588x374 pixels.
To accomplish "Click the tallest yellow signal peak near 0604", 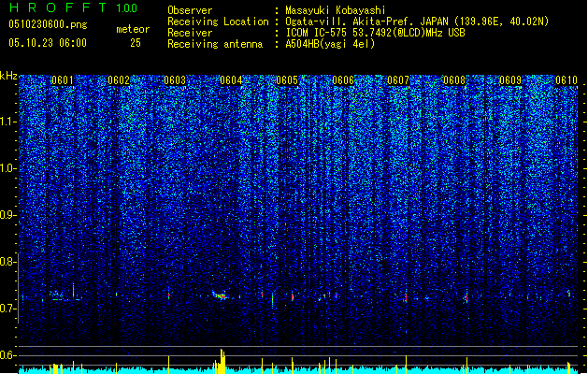I will point(222,361).
